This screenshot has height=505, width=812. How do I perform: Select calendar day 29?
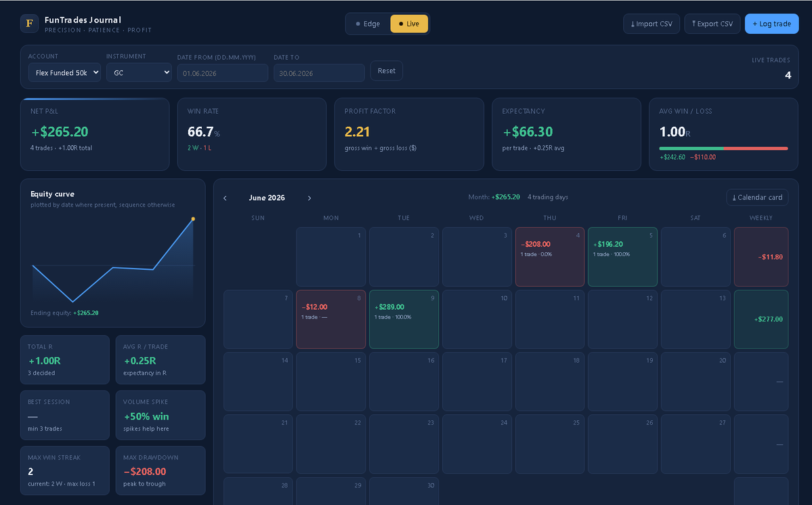(331, 491)
